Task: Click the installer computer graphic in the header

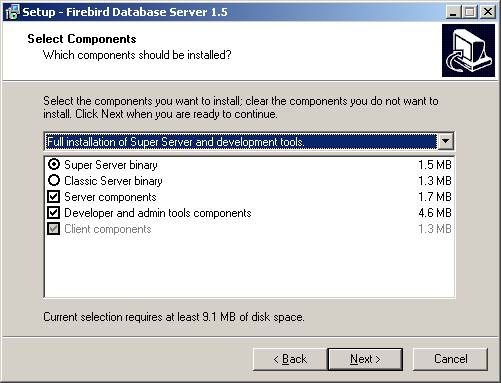Action: point(468,50)
